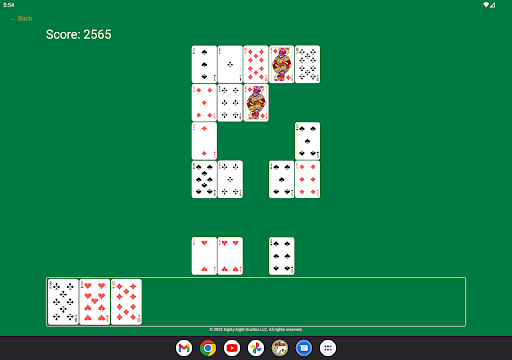This screenshot has width=512, height=360.
Task: Select the diamond face card beside ten of clubs
Action: 282,64
